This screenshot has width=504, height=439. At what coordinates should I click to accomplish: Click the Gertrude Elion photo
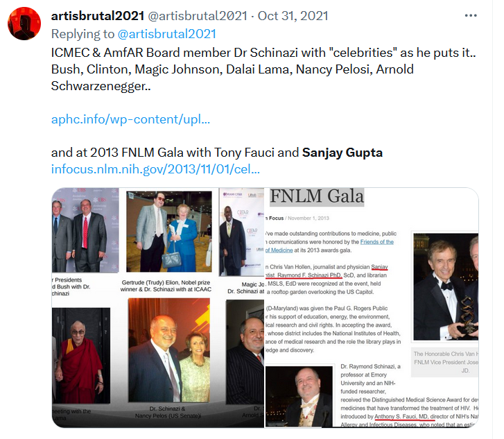[x=169, y=232]
